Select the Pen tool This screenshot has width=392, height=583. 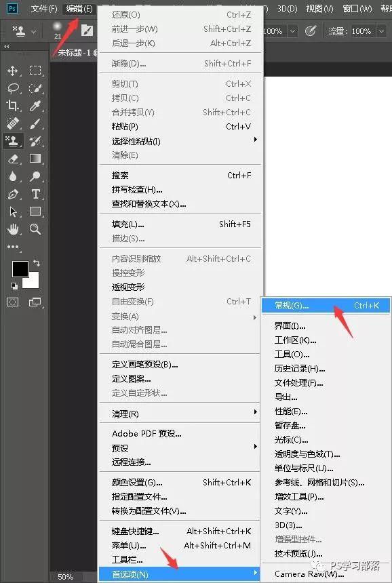click(13, 194)
